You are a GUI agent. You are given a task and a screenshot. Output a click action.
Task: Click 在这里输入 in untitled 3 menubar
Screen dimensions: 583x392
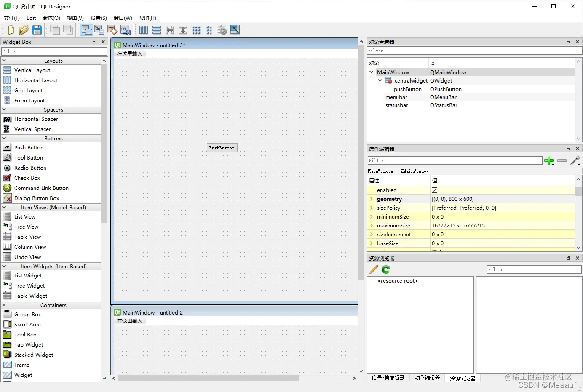pos(130,54)
